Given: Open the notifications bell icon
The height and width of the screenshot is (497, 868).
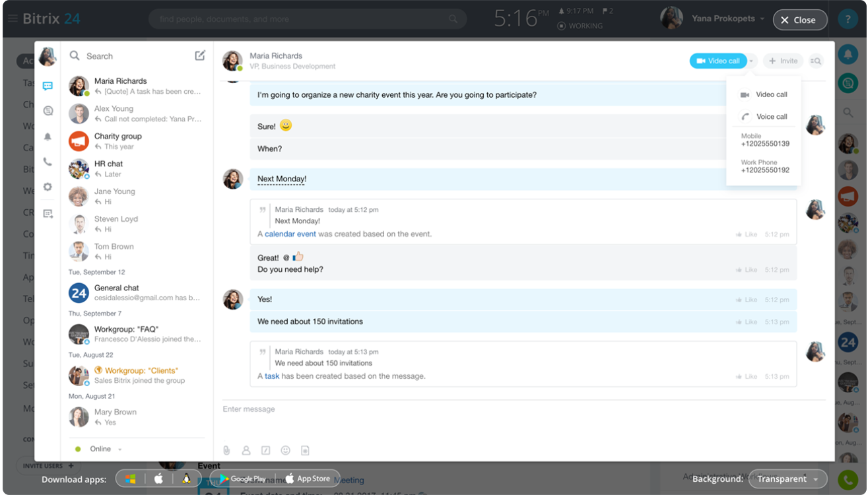Looking at the screenshot, I should pyautogui.click(x=47, y=136).
